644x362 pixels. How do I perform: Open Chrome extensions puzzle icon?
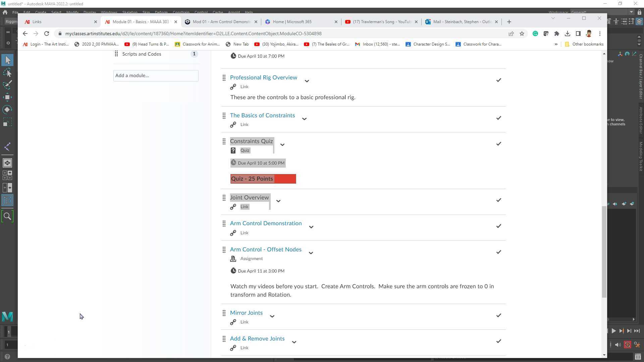[557, 34]
